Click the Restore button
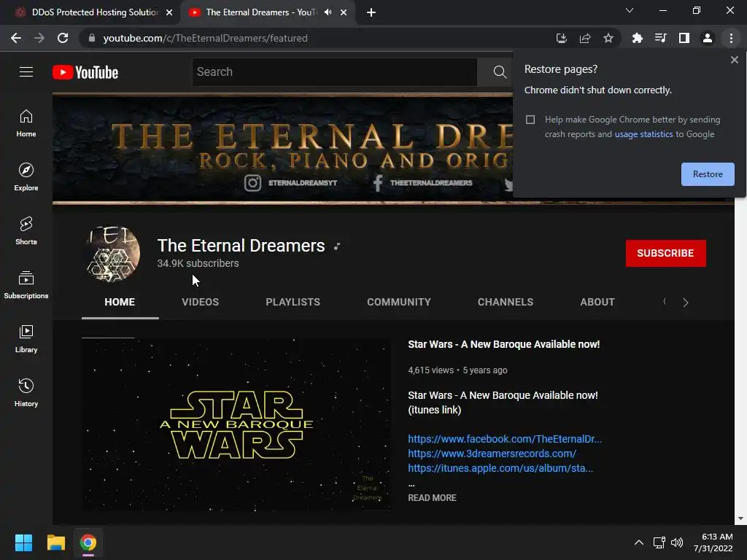The image size is (747, 560). click(x=708, y=174)
